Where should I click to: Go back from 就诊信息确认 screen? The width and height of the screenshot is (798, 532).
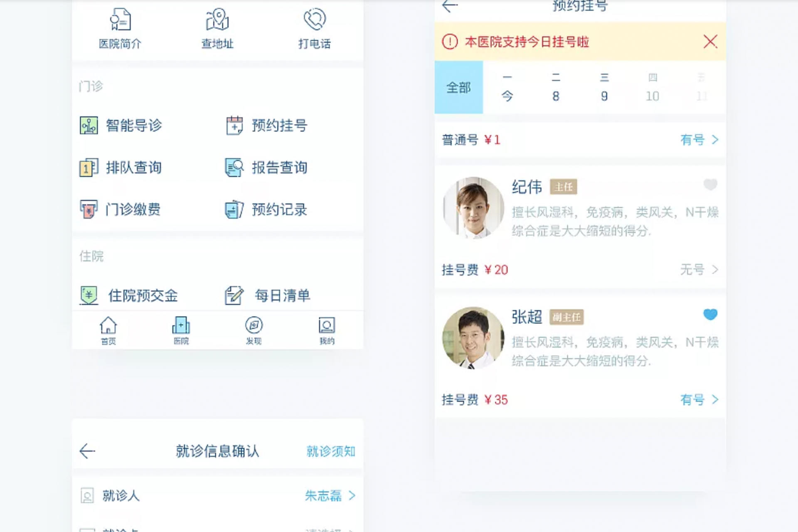[87, 451]
